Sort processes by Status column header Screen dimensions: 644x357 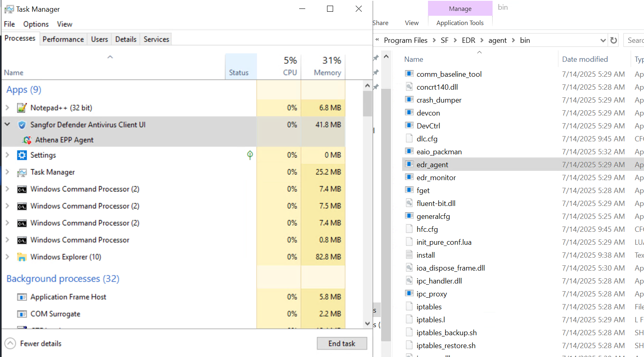[241, 66]
